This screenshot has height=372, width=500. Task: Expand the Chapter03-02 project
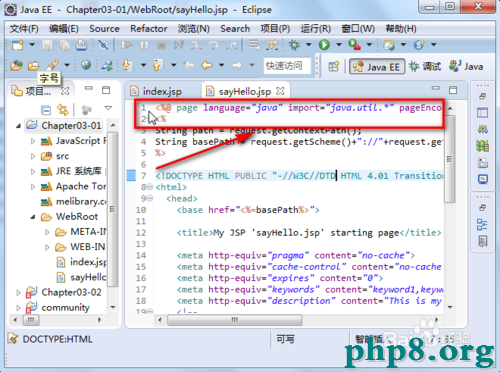point(18,293)
